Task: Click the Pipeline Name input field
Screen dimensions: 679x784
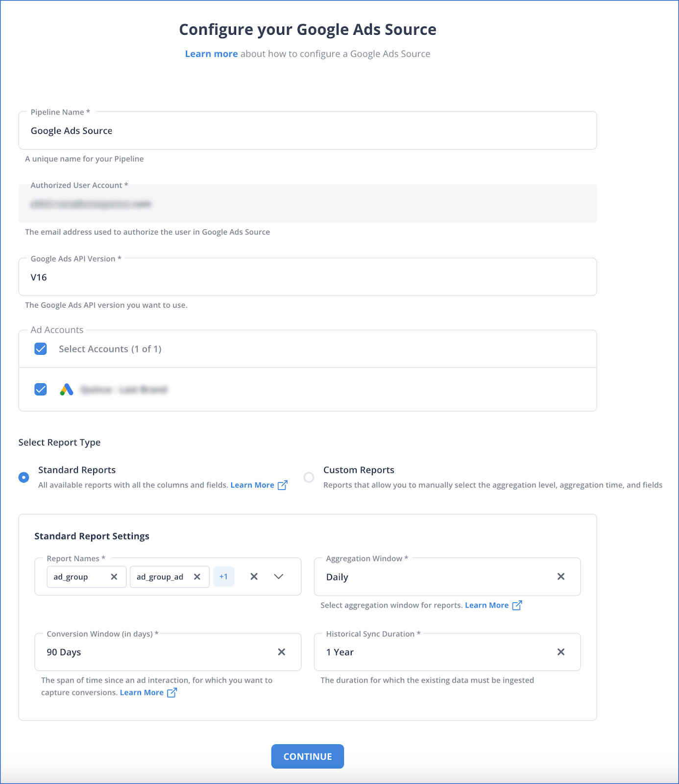Action: 308,130
